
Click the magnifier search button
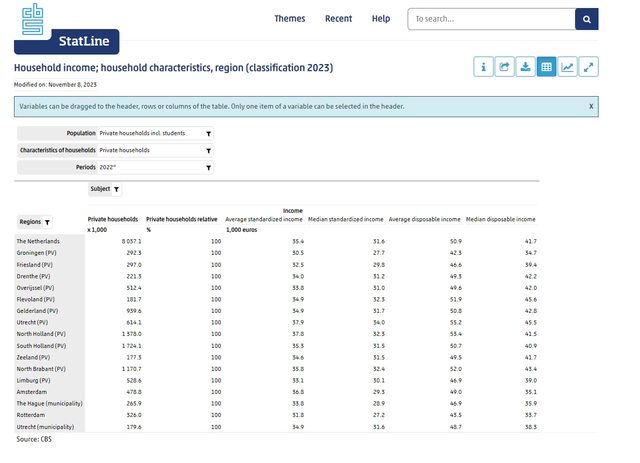(587, 19)
